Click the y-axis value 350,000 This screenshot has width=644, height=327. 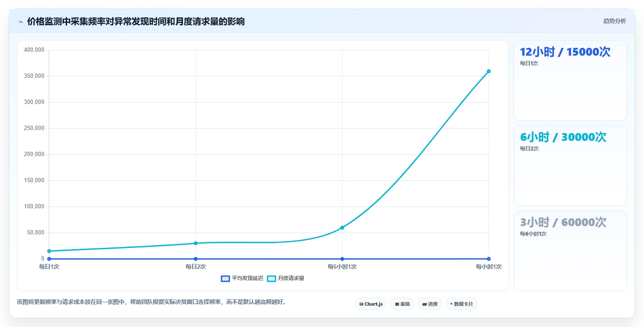(x=34, y=76)
